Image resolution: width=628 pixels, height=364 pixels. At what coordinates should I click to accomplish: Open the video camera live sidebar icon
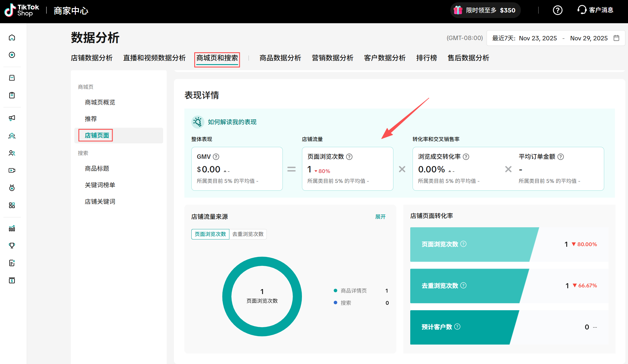point(12,170)
